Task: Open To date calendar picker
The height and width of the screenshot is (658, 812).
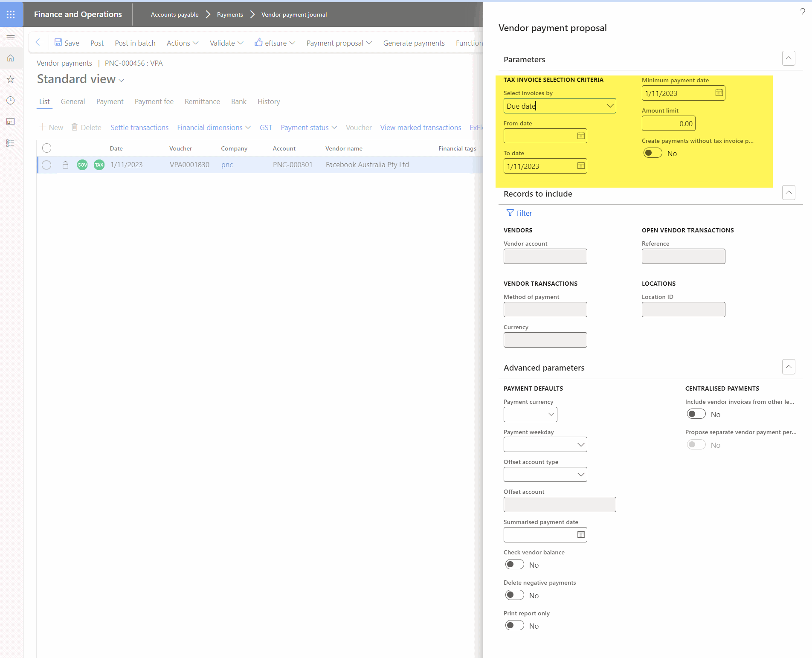Action: [581, 165]
